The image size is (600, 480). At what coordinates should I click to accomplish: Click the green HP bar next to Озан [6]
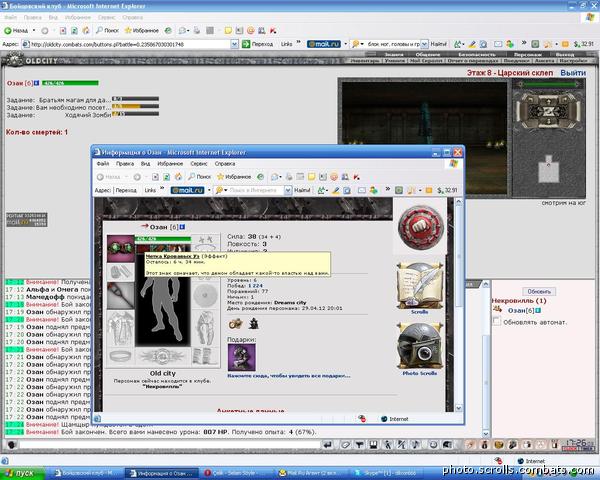coord(70,83)
